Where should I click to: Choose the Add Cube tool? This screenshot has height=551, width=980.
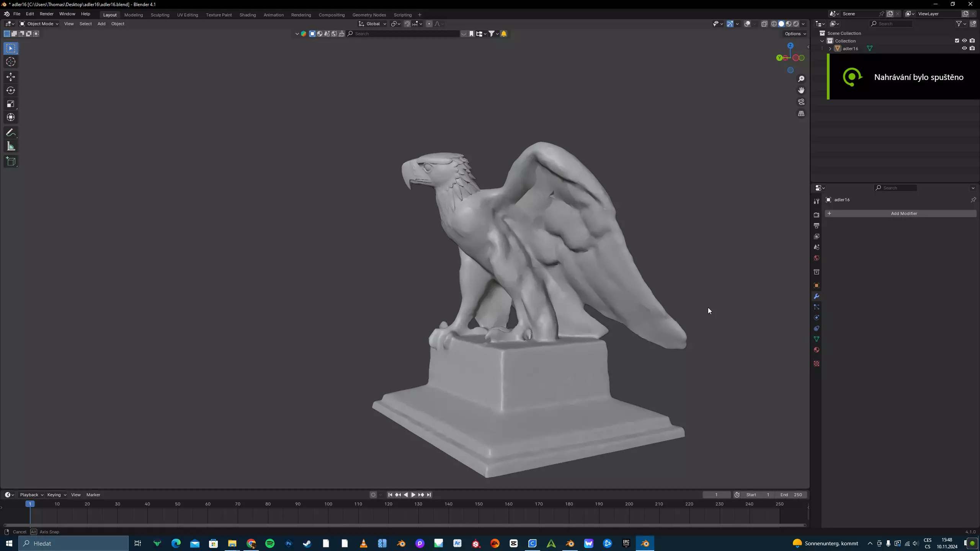11,161
